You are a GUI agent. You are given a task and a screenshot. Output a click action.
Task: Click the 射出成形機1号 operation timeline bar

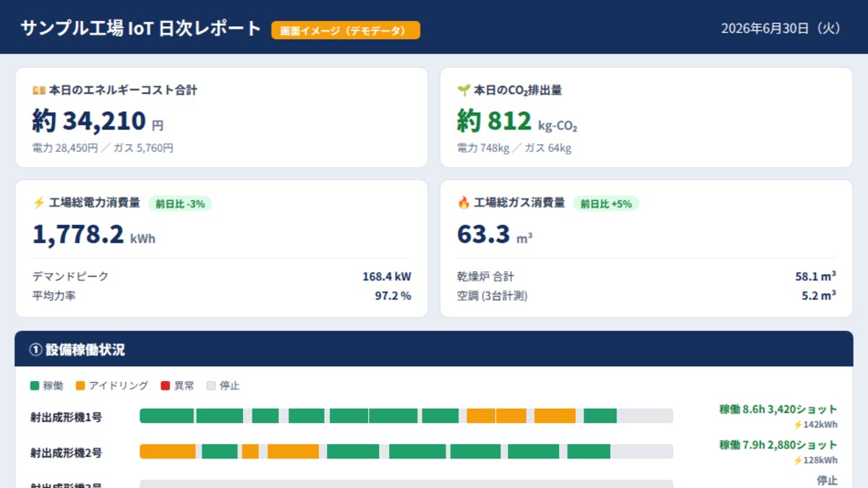407,416
